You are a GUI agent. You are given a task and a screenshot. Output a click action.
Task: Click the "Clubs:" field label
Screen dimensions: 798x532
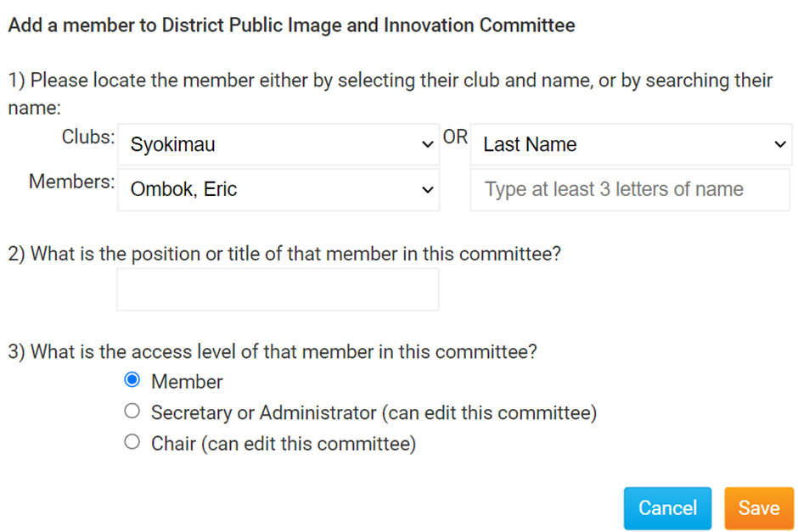pos(88,137)
